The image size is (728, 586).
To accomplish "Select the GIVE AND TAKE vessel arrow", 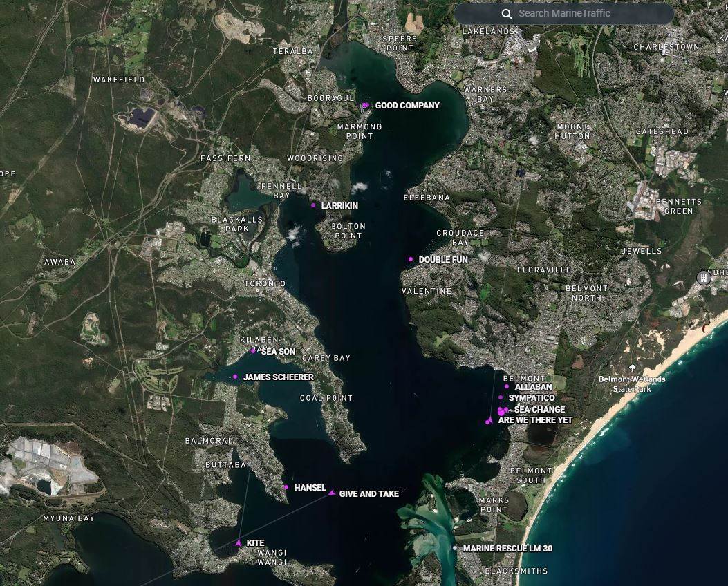I will tap(332, 493).
